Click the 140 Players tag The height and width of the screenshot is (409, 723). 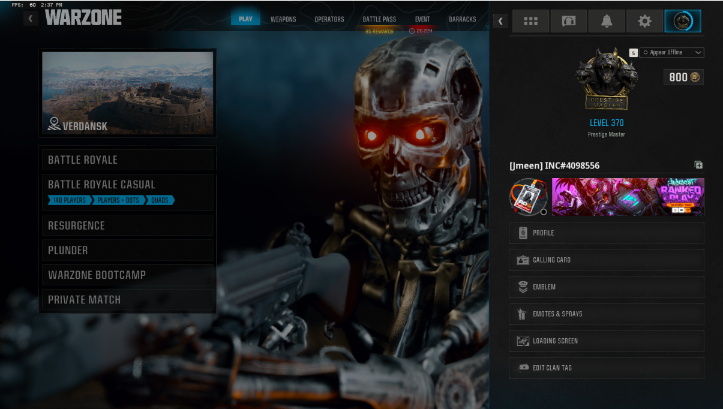click(x=69, y=200)
